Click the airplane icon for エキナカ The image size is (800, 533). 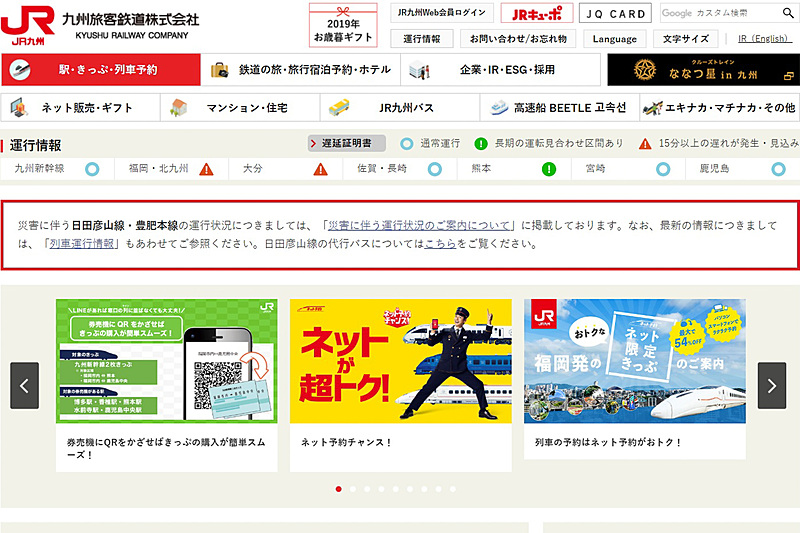[x=653, y=108]
